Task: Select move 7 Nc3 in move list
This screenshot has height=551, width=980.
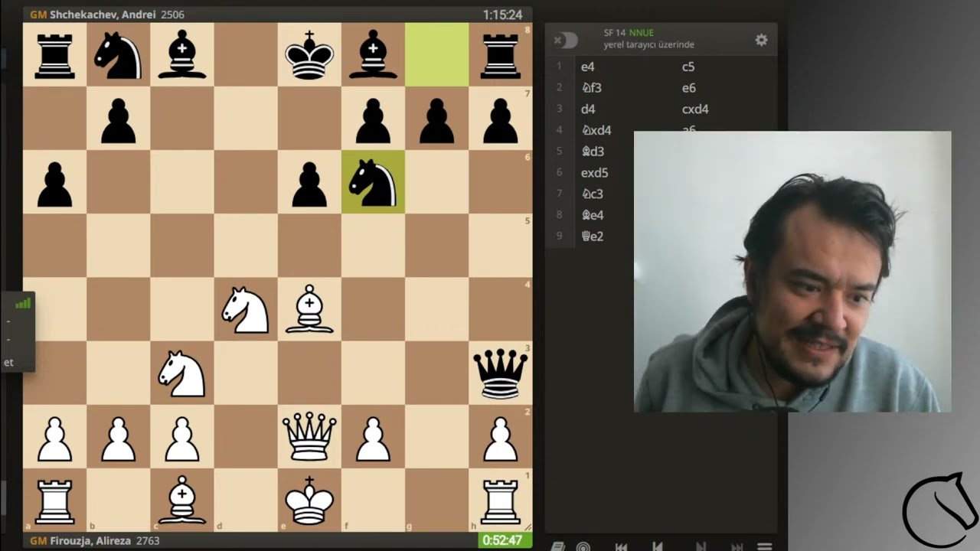Action: 592,194
